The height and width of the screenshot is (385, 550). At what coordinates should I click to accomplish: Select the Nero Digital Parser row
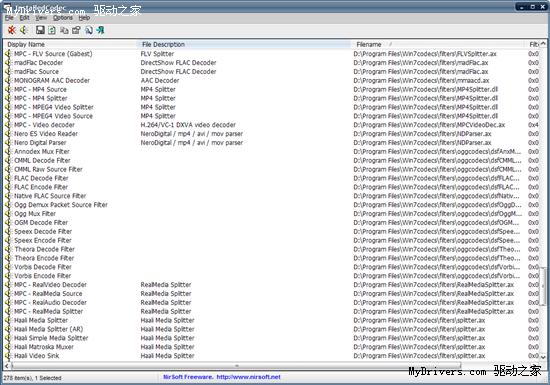tap(272, 143)
